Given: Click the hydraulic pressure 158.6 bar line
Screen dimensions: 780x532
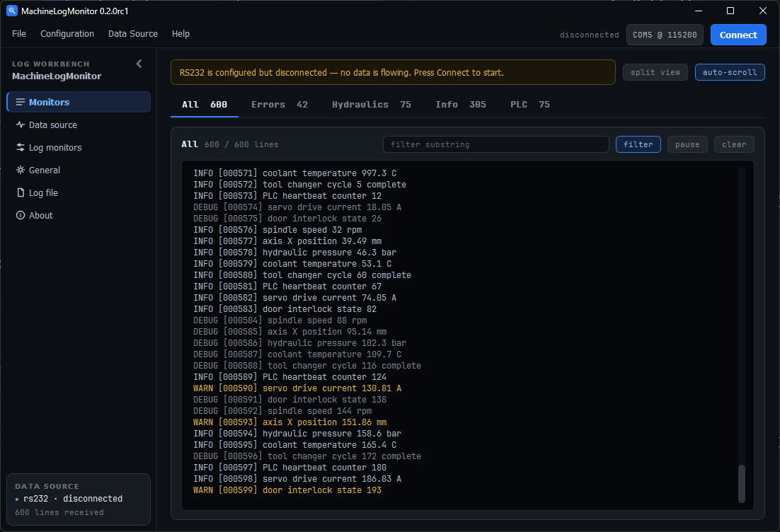Looking at the screenshot, I should 297,434.
